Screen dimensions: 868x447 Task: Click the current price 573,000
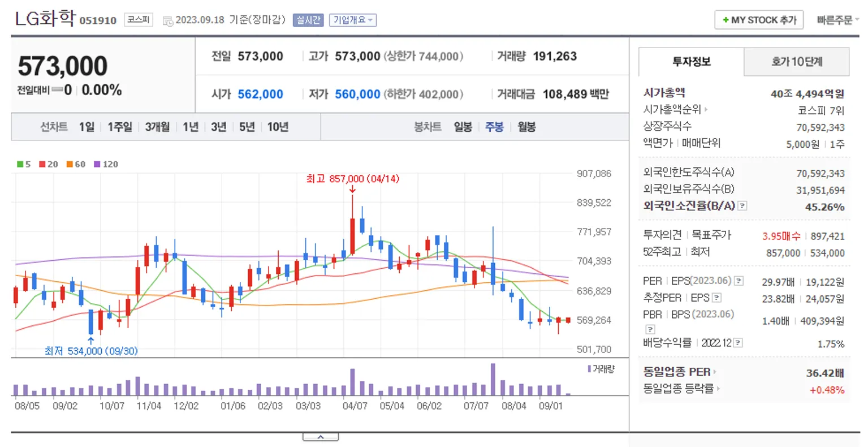click(x=63, y=66)
